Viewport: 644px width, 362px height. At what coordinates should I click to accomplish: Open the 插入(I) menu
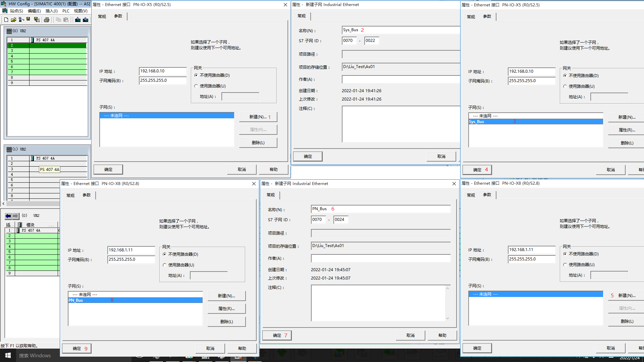pyautogui.click(x=51, y=11)
